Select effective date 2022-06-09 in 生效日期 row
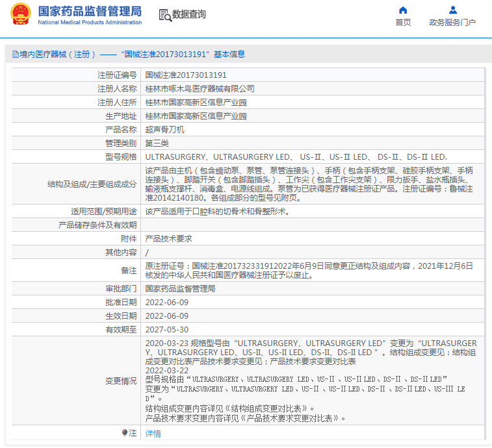 tap(166, 316)
